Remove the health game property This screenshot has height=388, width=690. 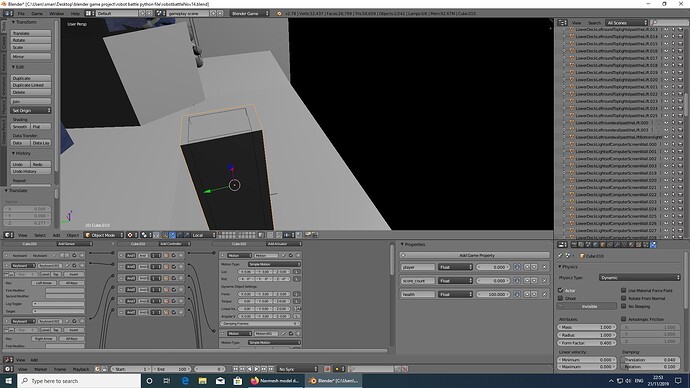pos(544,294)
